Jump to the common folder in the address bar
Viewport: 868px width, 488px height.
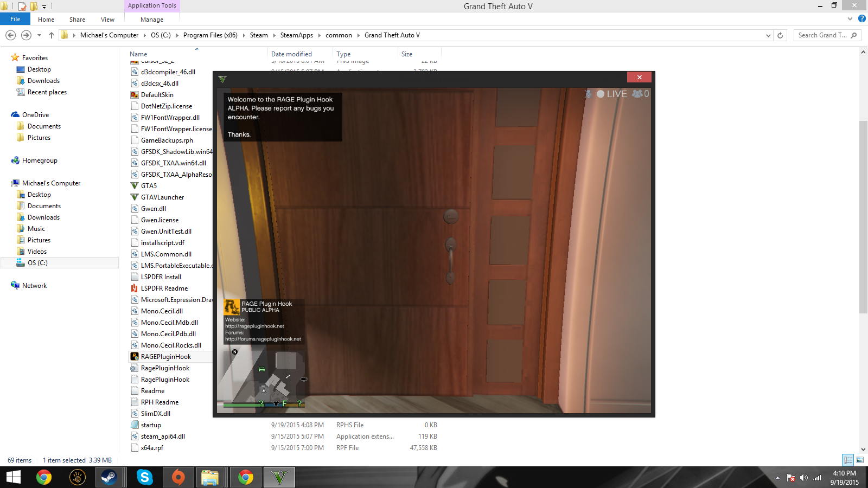(339, 35)
